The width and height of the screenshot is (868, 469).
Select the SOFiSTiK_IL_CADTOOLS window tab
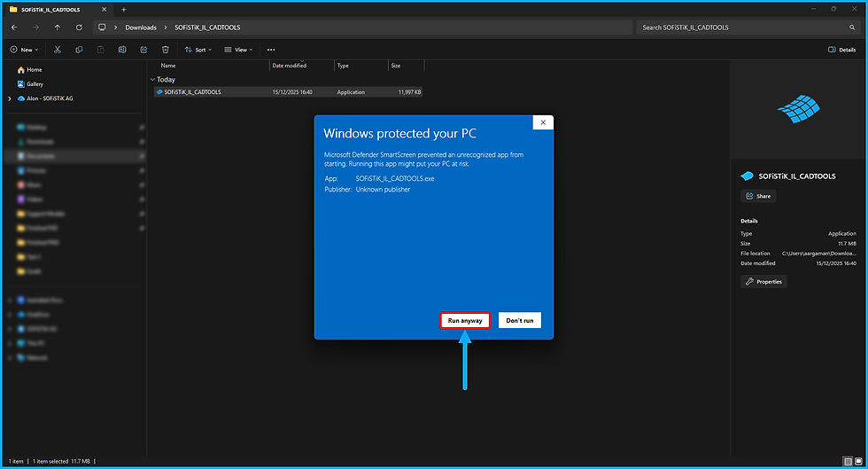point(58,10)
